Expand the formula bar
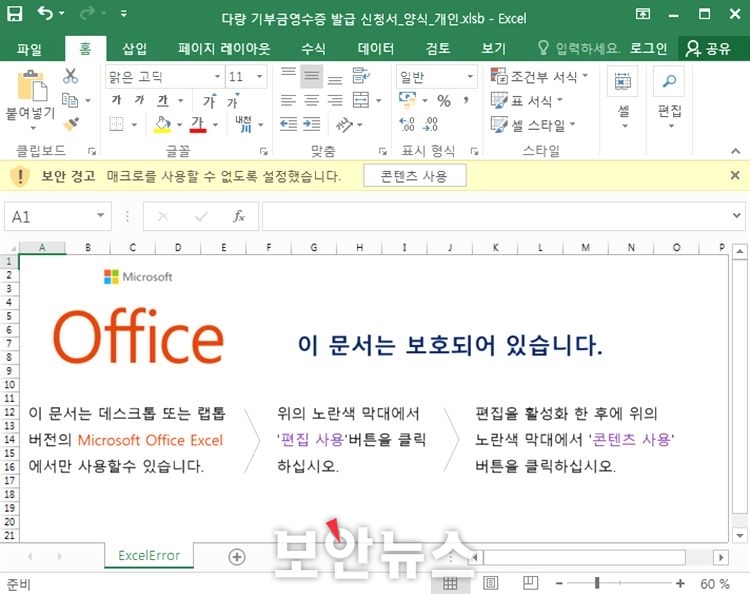 pos(737,216)
